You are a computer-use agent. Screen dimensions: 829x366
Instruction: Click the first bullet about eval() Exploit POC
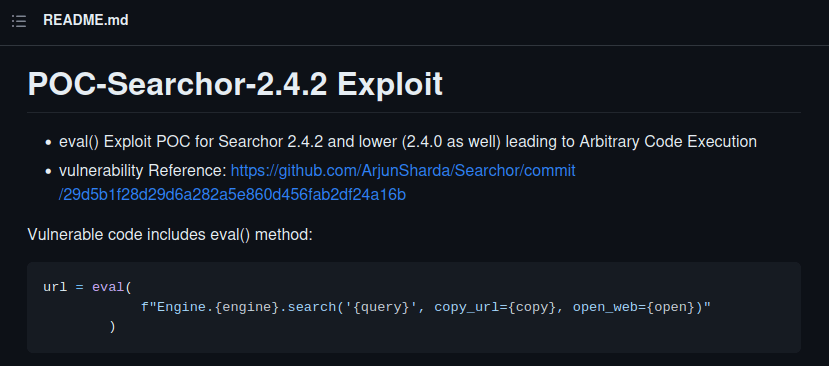coord(408,142)
